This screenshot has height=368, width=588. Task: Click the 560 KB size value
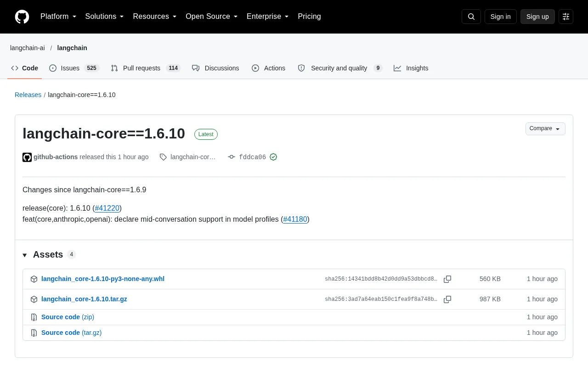[x=490, y=279]
